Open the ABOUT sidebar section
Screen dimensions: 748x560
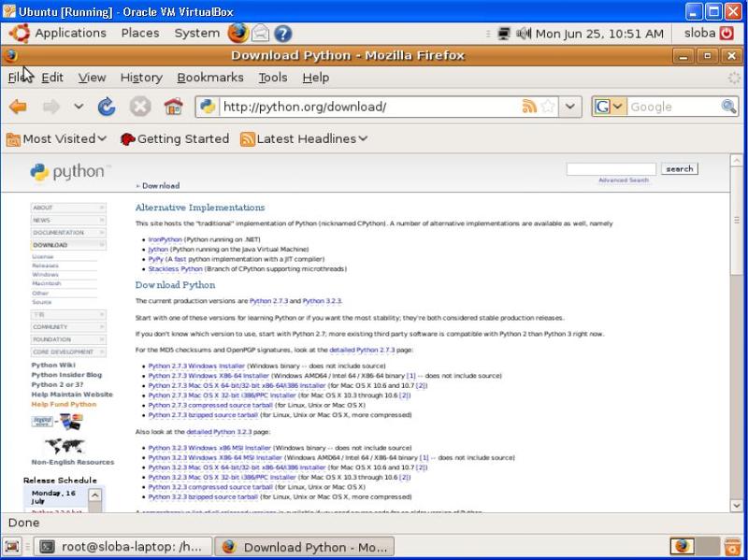coord(68,208)
